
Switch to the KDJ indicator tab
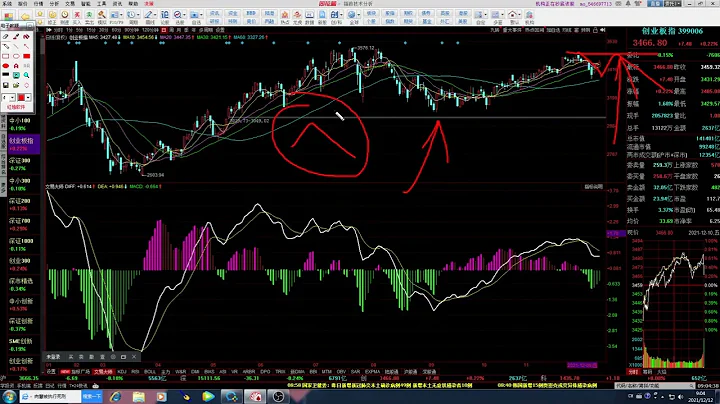point(122,371)
